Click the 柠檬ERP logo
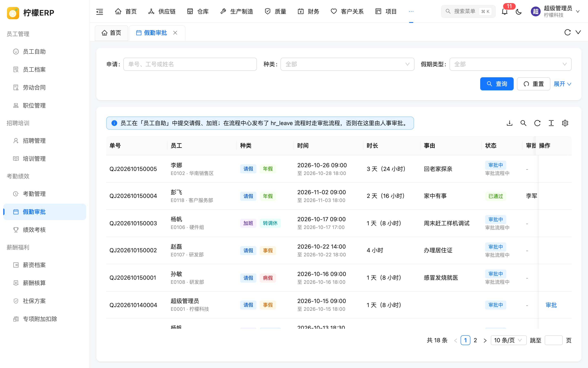This screenshot has width=588, height=368. coord(30,13)
